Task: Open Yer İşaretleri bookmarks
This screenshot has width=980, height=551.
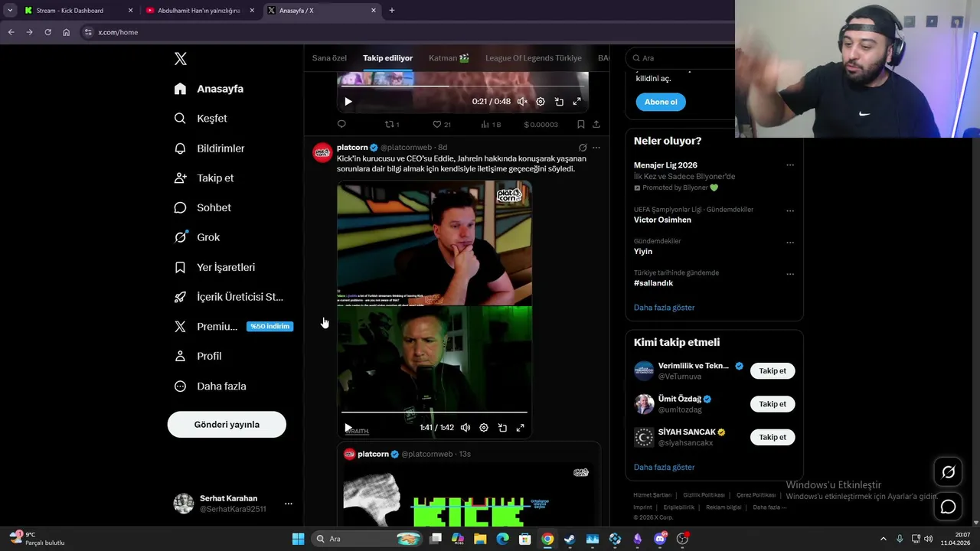Action: (x=215, y=267)
